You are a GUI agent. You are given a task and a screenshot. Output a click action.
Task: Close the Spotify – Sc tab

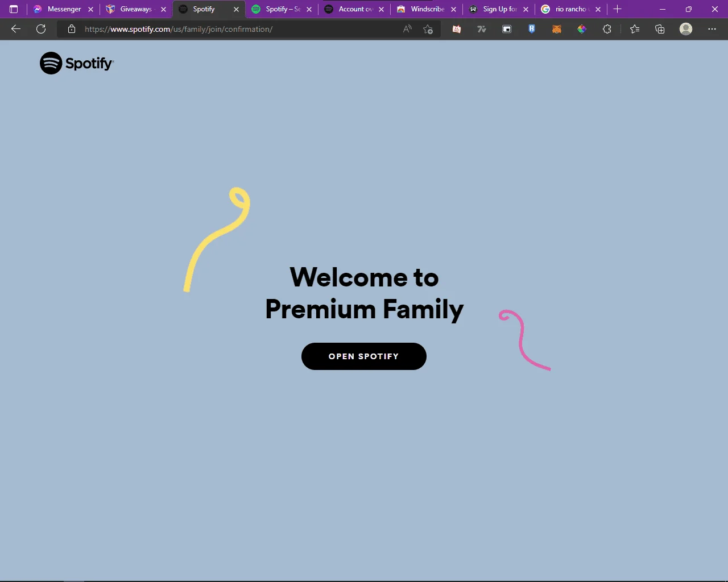pos(309,9)
